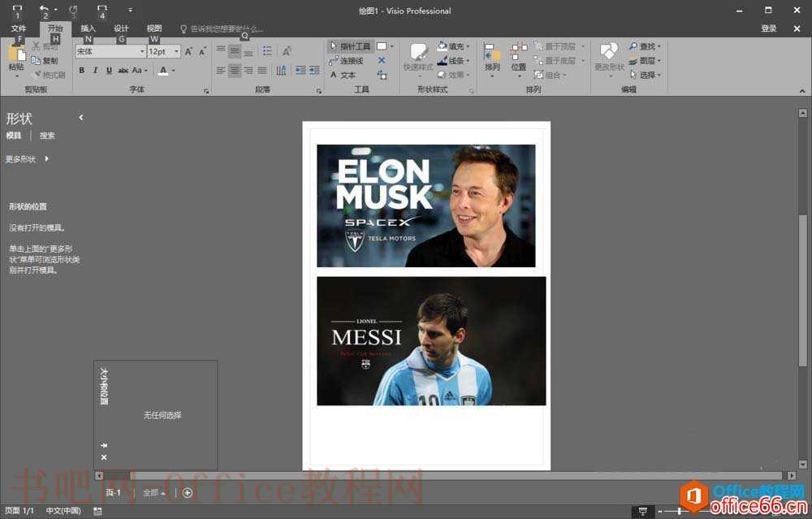Viewport: 812px width, 519px height.
Task: Click the text block tool icon under the blue X
Action: [x=382, y=75]
